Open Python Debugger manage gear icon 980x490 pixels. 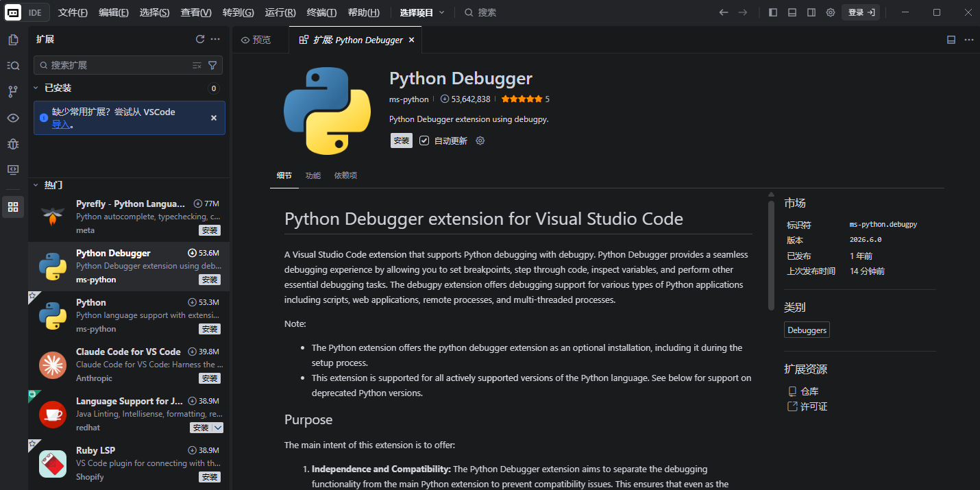tap(480, 140)
